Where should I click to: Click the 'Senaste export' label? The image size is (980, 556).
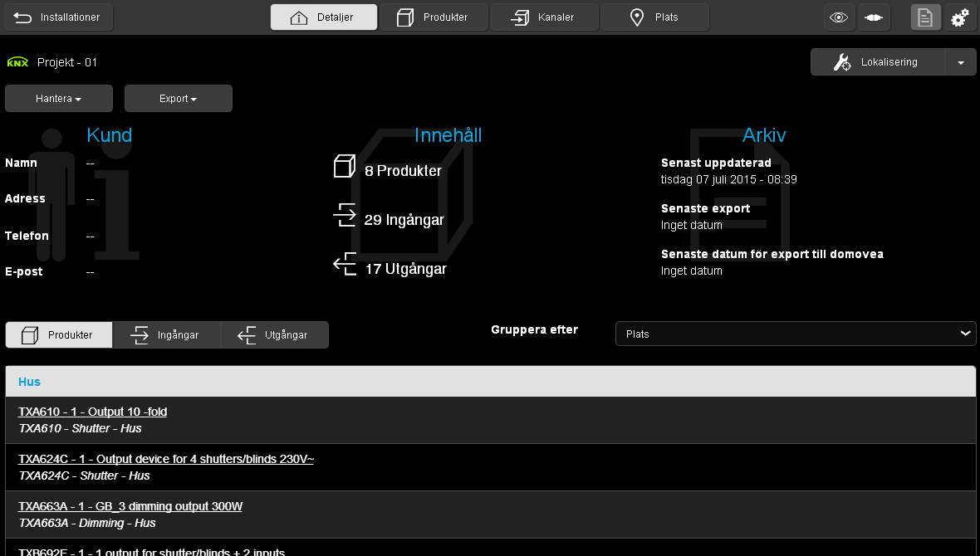706,208
